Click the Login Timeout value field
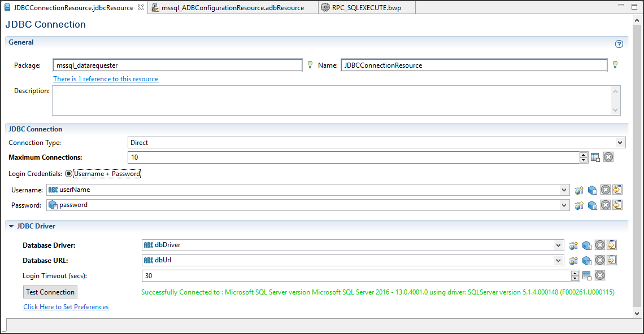This screenshot has height=334, width=644. (356, 276)
